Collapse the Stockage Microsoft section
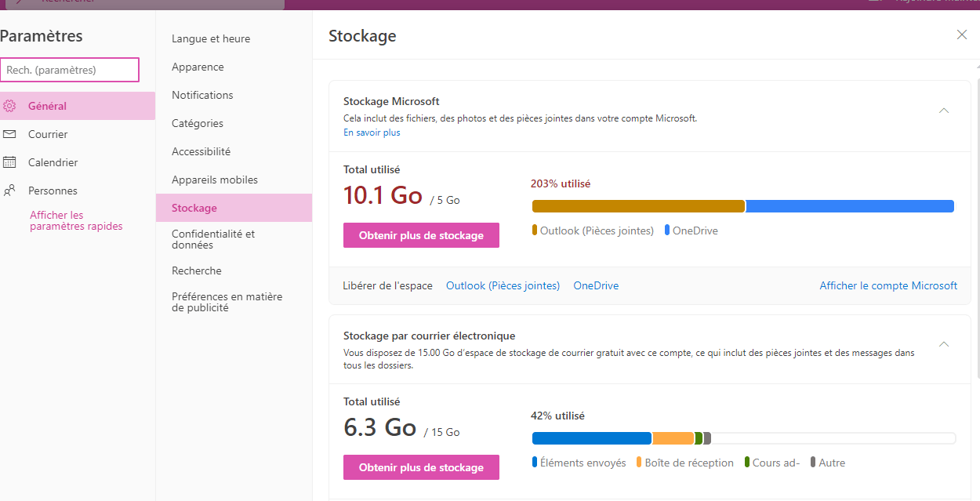Screen dimensions: 980x501 944,111
